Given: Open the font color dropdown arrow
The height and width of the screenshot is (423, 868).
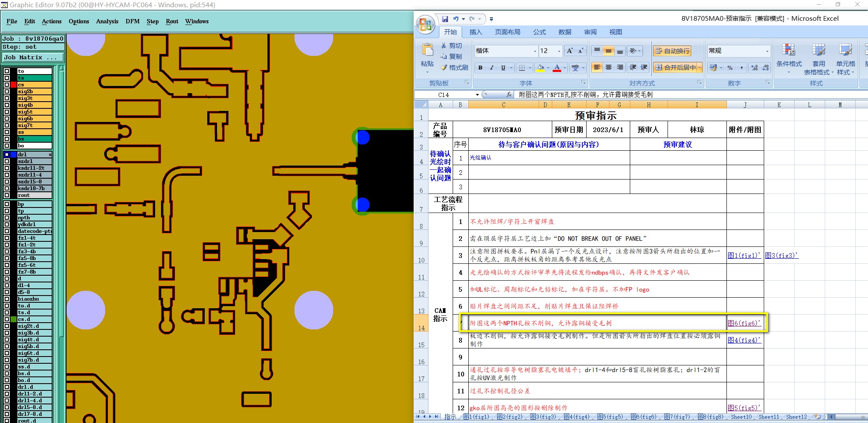Looking at the screenshot, I should [565, 68].
